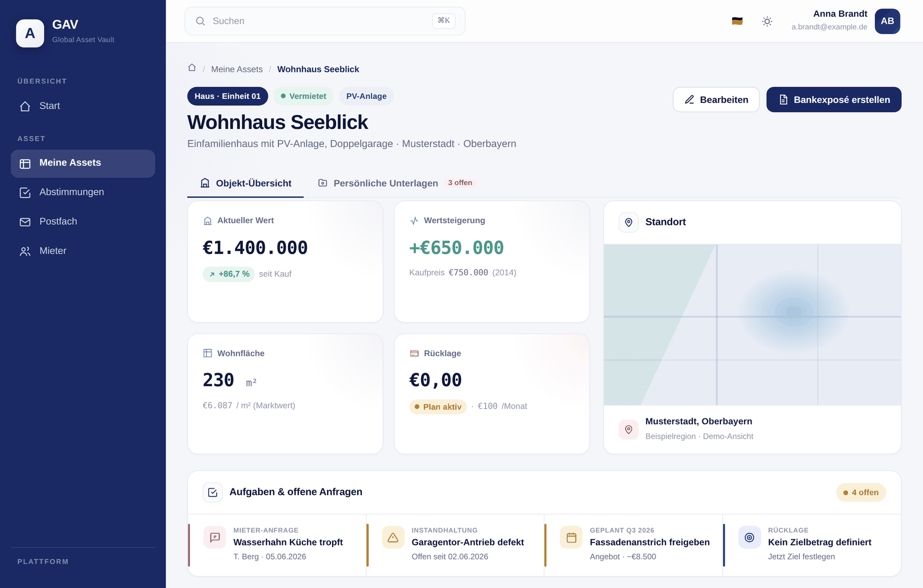Click the Meine Assets breadcrumb link

click(237, 69)
